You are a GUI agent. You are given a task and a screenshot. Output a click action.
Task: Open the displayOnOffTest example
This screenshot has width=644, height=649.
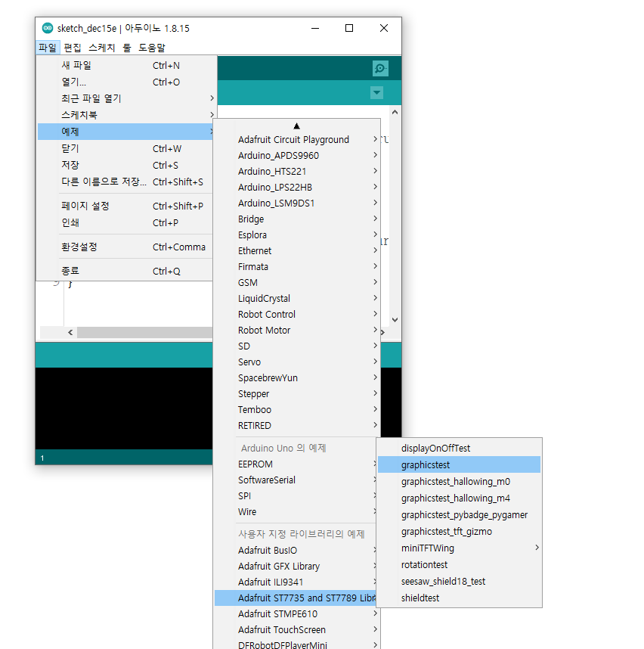459,449
